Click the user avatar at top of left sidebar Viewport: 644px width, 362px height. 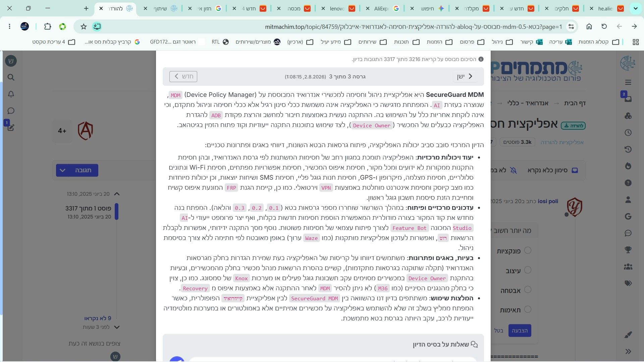[x=11, y=61]
